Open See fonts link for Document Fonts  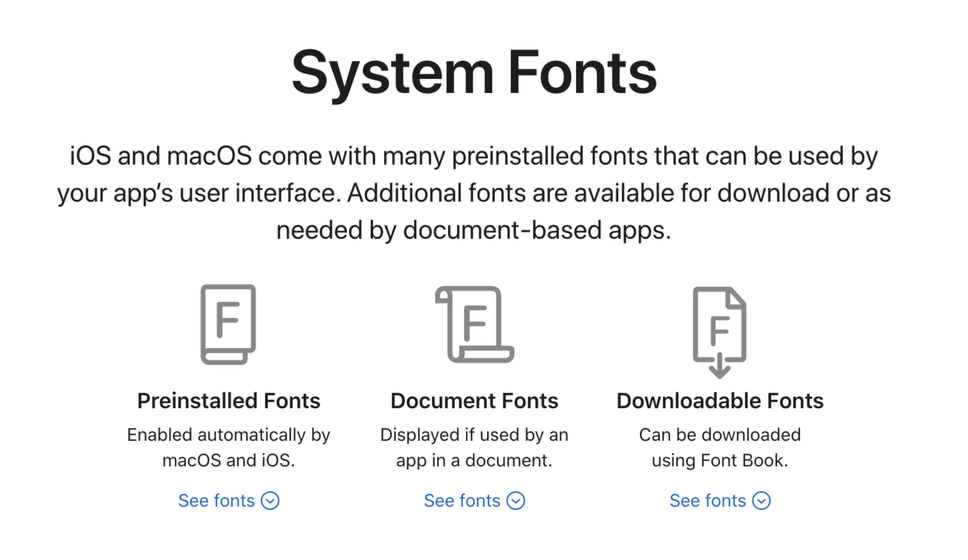coord(462,501)
